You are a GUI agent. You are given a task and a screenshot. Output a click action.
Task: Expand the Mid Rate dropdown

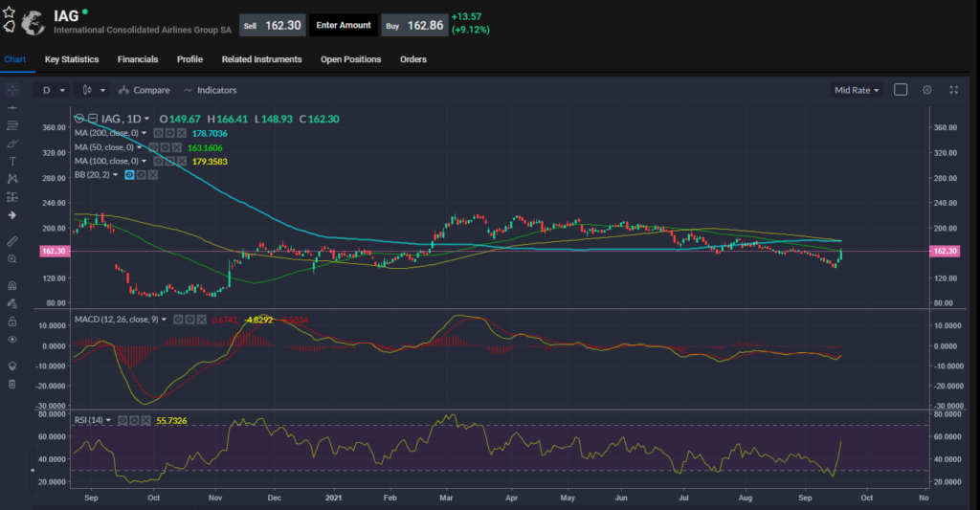click(857, 90)
